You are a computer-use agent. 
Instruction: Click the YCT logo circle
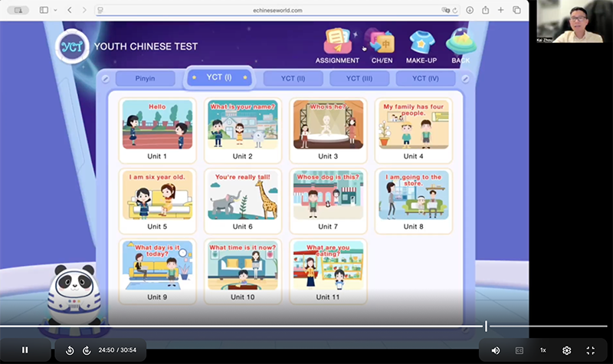point(71,46)
